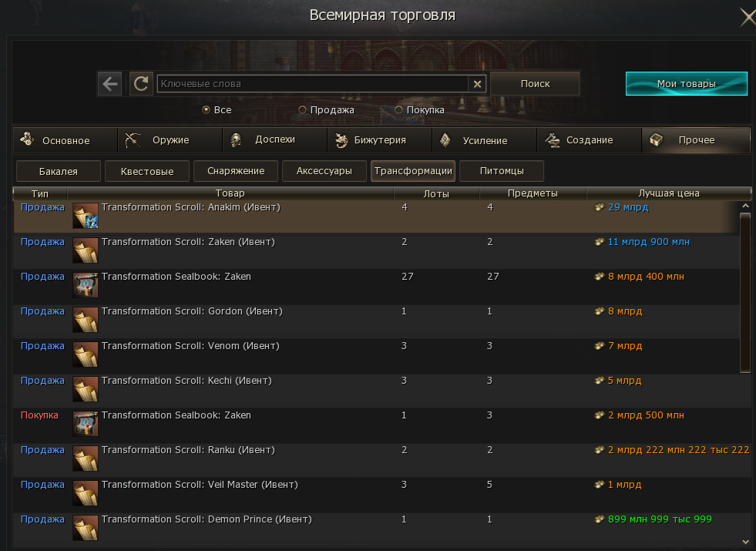Click the back arrow button
The width and height of the screenshot is (756, 551).
110,84
